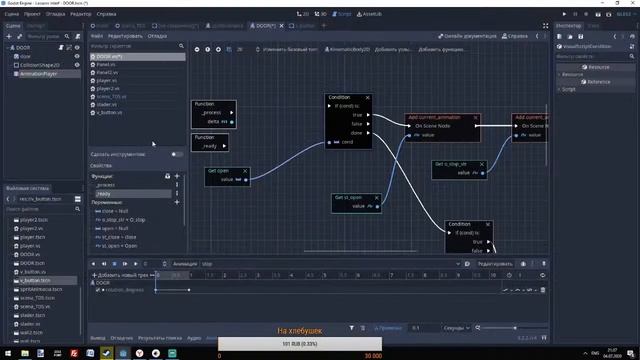Open the Редактор menu
Screen dimensions: 640x360
point(81,14)
